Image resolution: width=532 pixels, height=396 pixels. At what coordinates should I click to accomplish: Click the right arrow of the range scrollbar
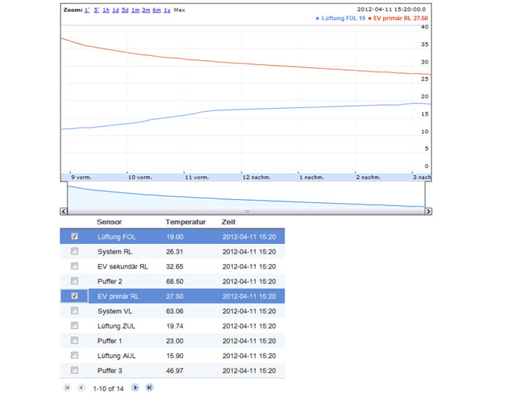click(x=428, y=211)
